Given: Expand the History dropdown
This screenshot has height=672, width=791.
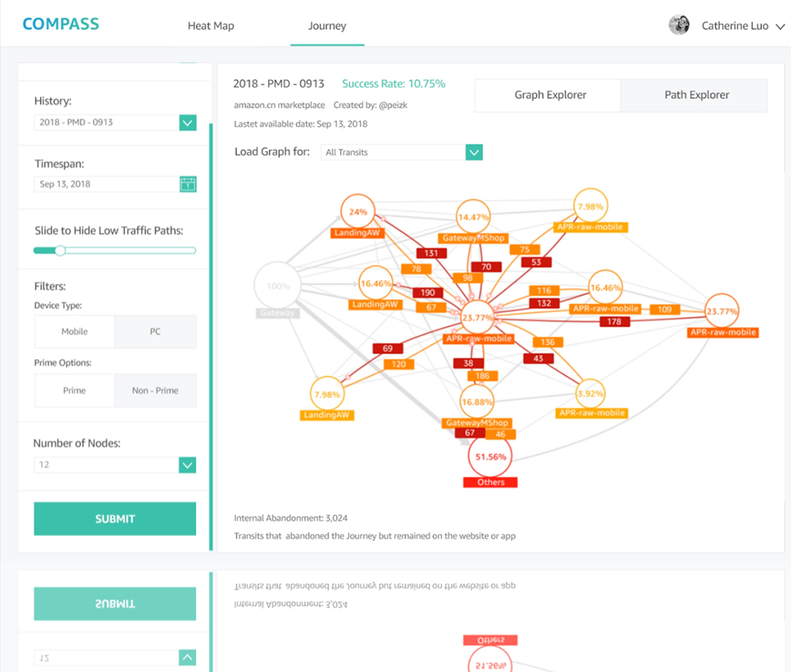Looking at the screenshot, I should (x=187, y=123).
